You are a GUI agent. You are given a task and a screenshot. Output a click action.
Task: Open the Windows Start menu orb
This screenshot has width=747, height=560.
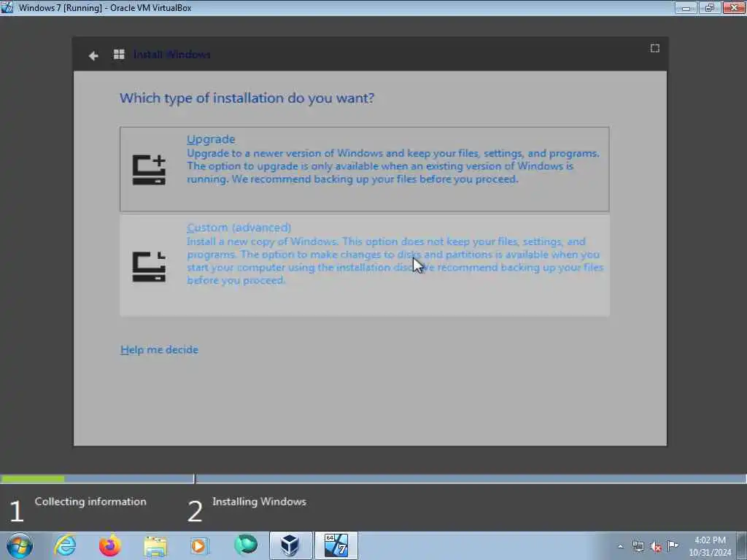[x=20, y=545]
